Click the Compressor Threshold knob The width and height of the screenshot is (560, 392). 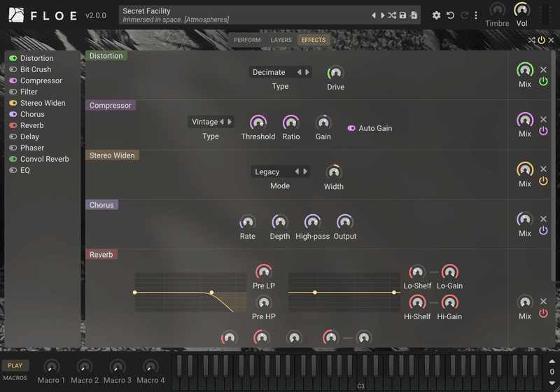click(x=258, y=122)
